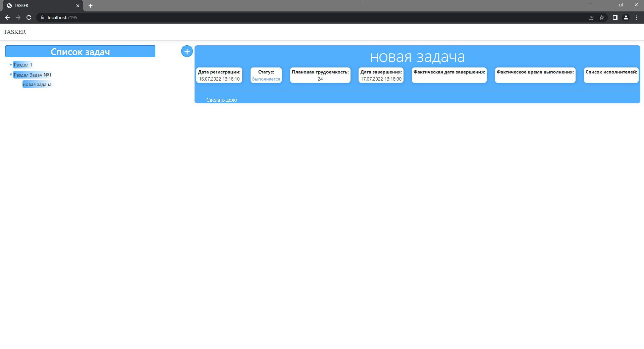644x349 pixels.
Task: Click the 'Выполняется' status link
Action: point(266,79)
